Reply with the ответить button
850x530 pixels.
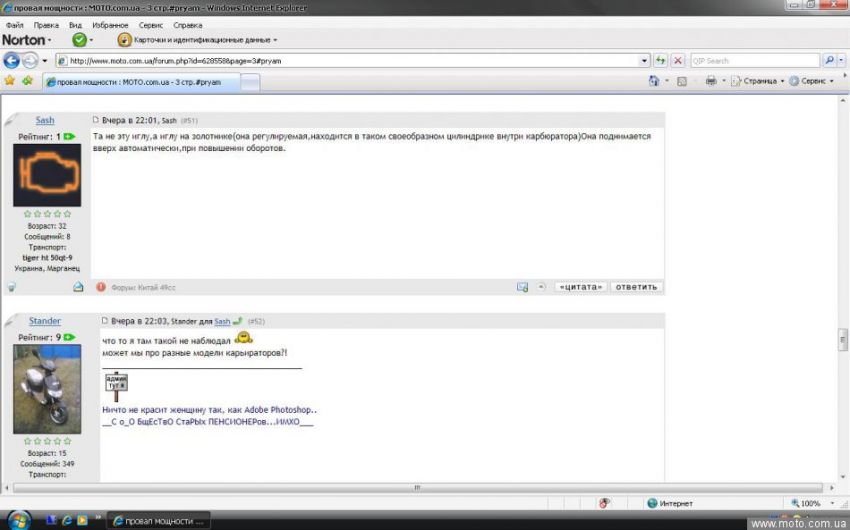pos(636,287)
